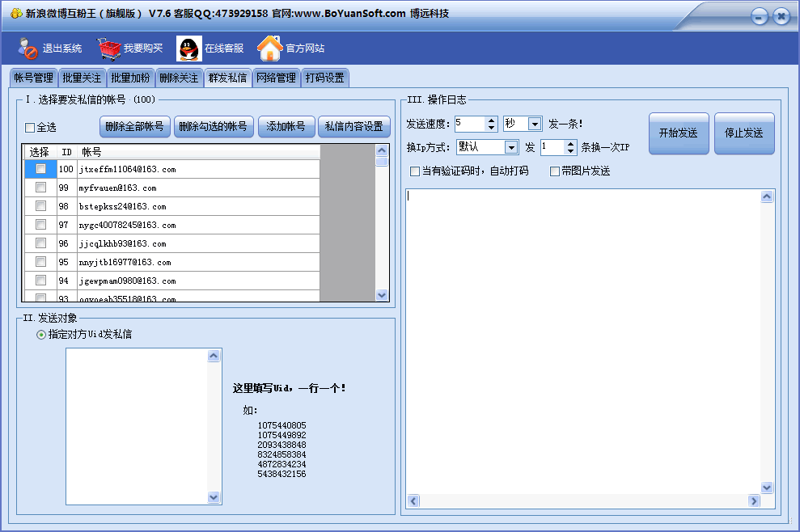Viewport: 800px width, 532px height.
Task: Toggle the 全选 select-all checkbox
Action: (30, 128)
